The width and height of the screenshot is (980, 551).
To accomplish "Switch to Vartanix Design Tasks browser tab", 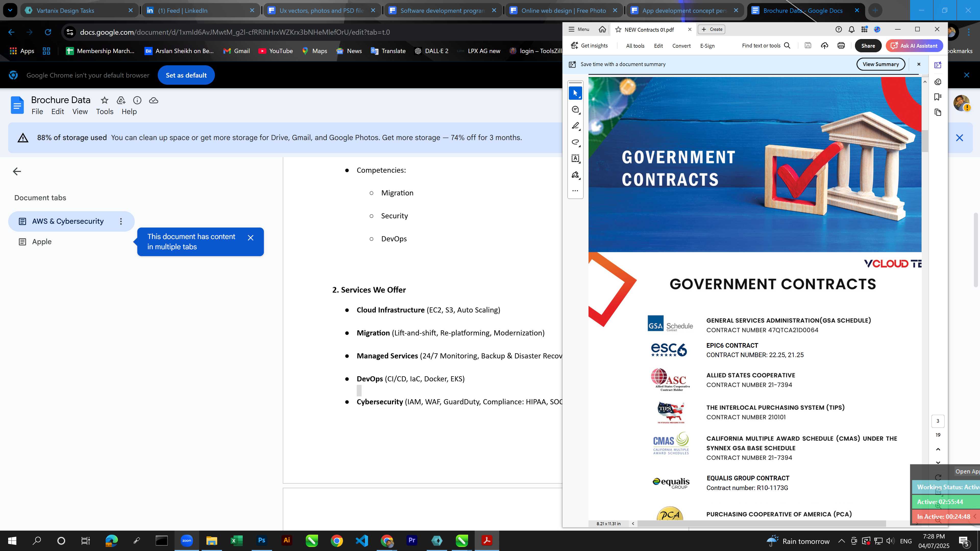I will coord(80,10).
